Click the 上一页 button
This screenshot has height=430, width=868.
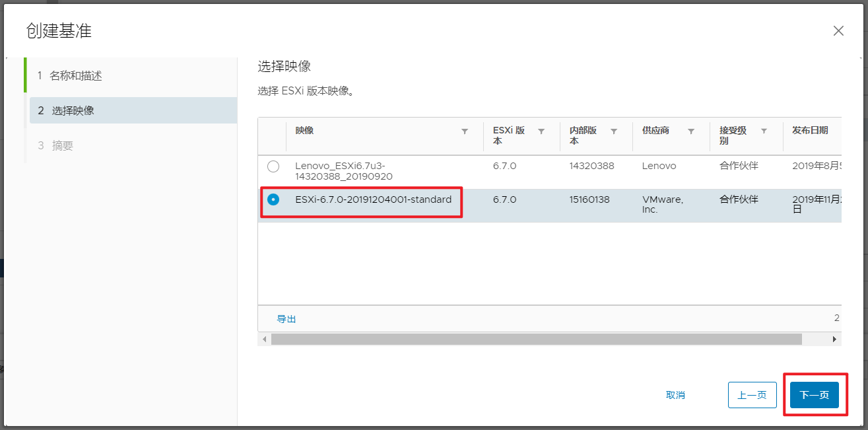(752, 395)
